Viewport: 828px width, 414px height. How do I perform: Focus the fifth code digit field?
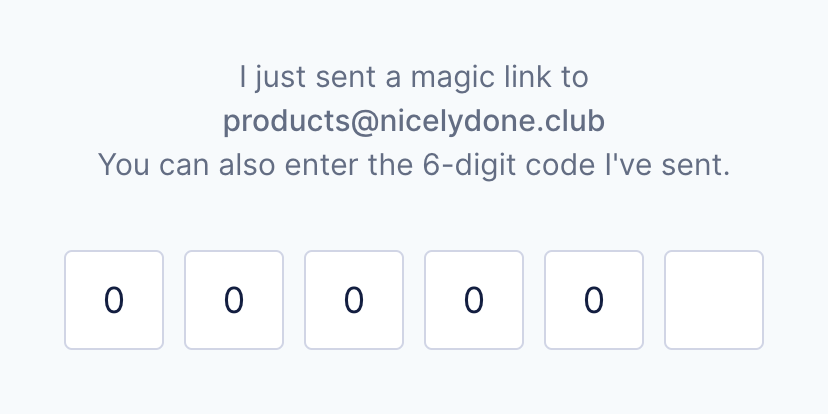594,300
